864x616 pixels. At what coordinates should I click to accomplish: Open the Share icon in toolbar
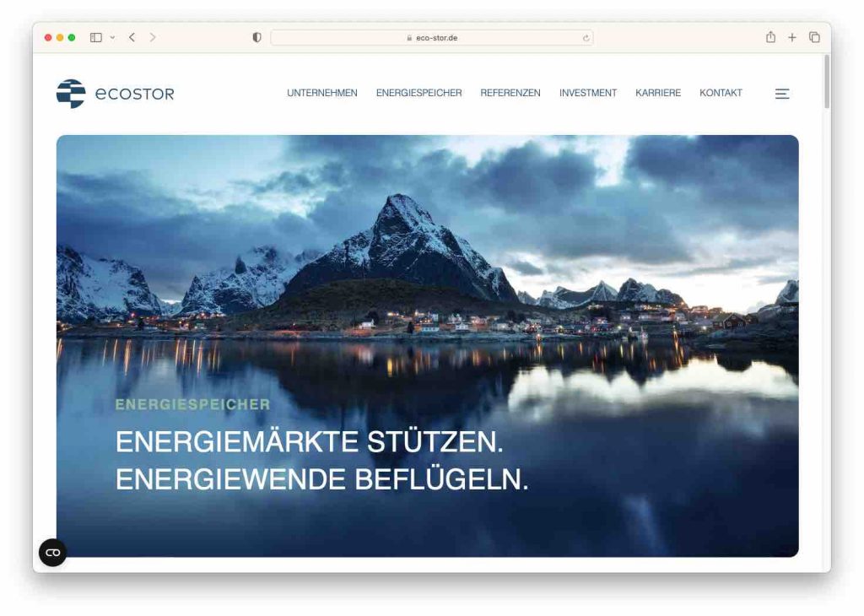(x=770, y=37)
